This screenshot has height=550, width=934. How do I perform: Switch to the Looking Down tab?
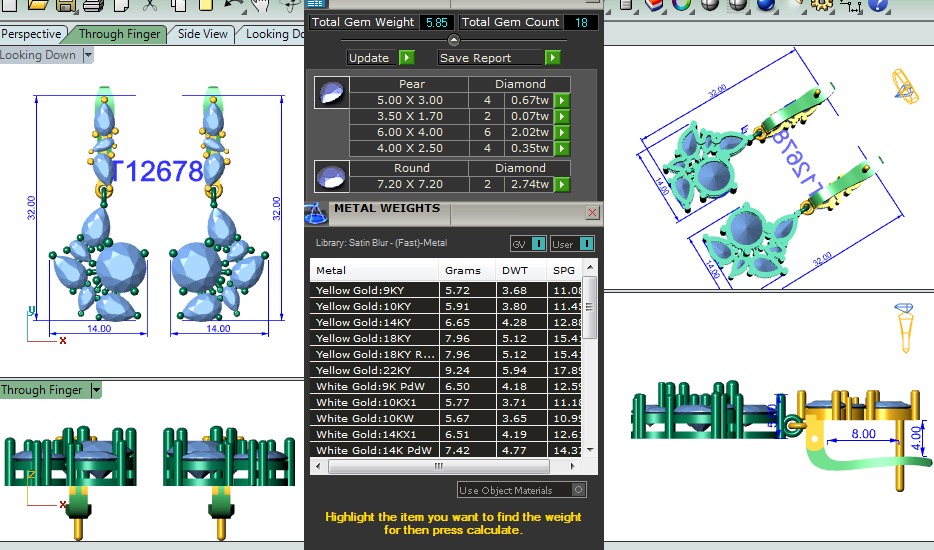[274, 34]
